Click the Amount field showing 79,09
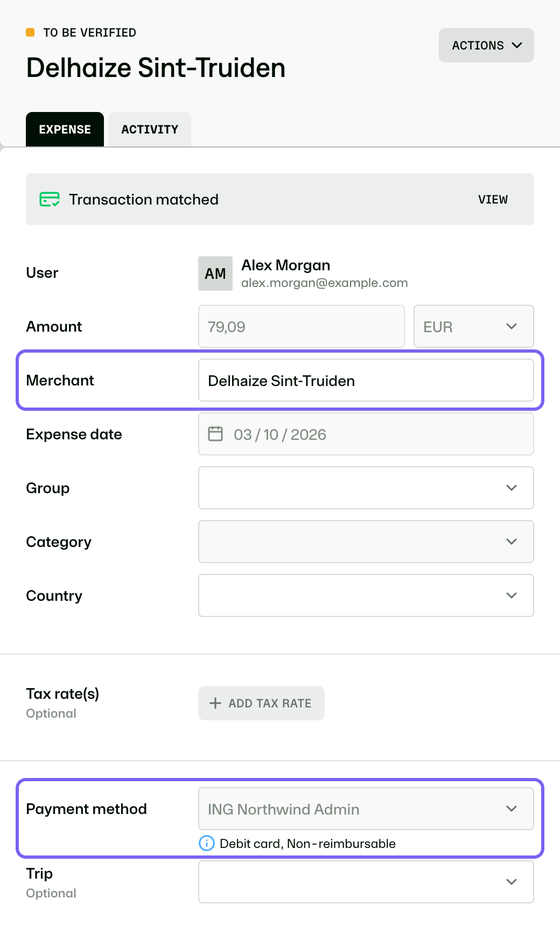 click(x=302, y=326)
